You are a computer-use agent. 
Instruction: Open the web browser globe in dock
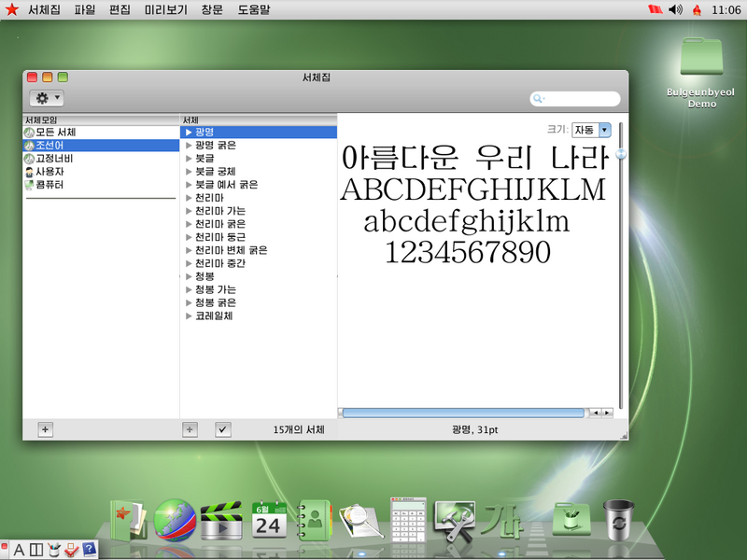coord(174,520)
